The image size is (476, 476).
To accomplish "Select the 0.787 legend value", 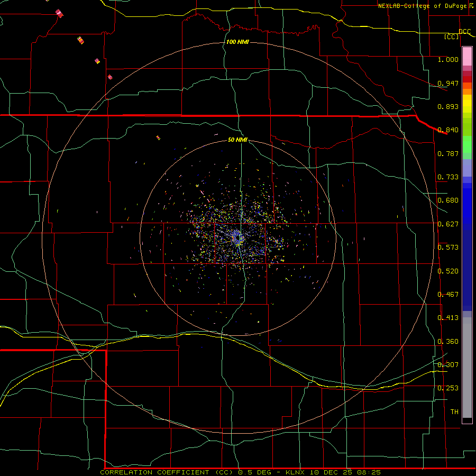I will 448,153.
